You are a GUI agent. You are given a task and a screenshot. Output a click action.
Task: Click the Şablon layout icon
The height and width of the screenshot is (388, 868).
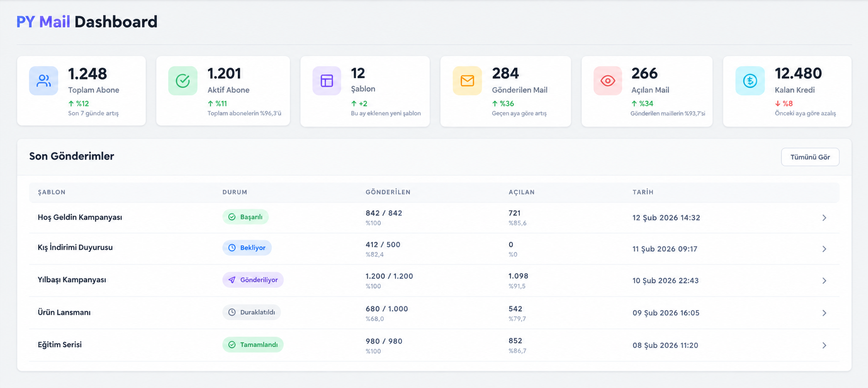[327, 81]
